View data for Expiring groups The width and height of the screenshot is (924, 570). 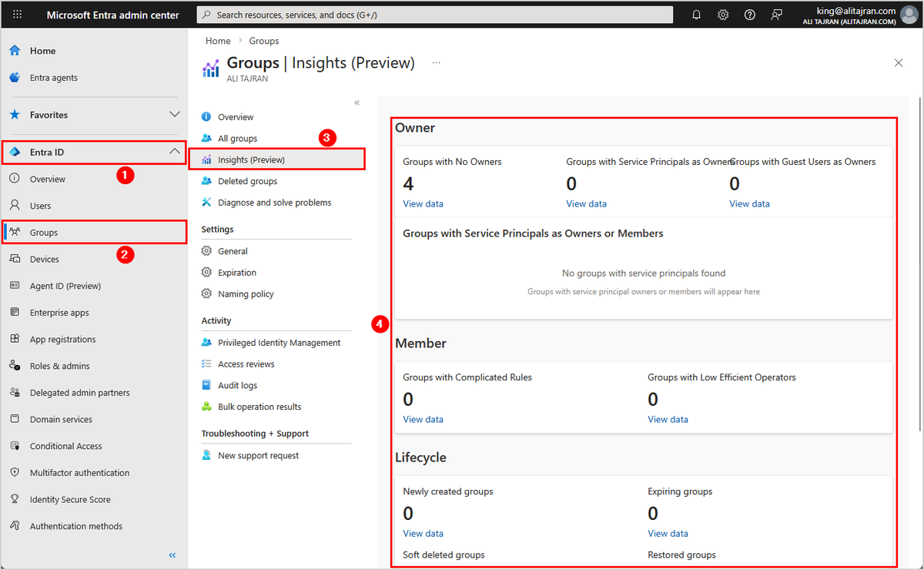click(x=668, y=534)
